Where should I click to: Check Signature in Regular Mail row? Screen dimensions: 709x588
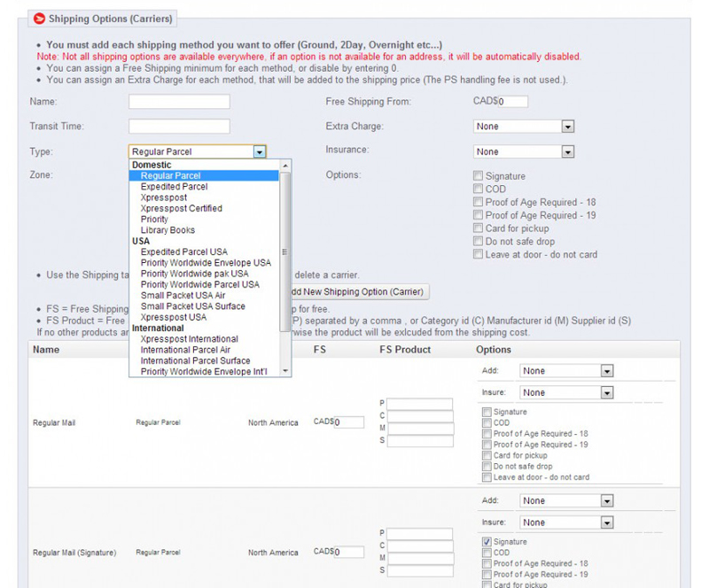[487, 412]
